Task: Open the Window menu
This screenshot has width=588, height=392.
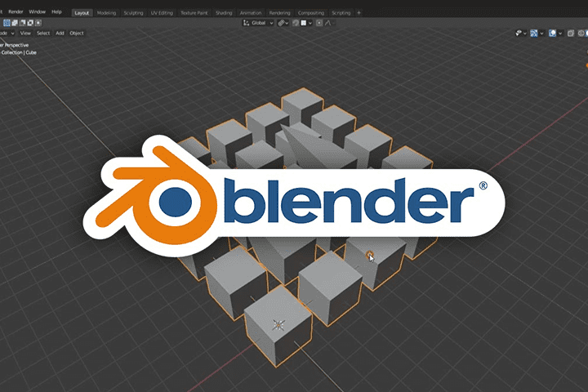Action: [37, 12]
